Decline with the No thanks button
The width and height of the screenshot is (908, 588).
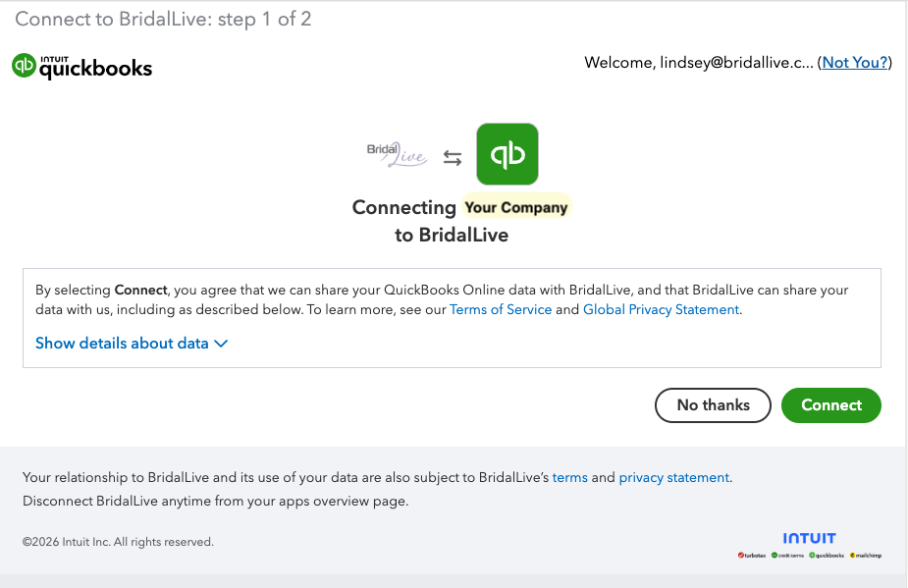tap(713, 405)
